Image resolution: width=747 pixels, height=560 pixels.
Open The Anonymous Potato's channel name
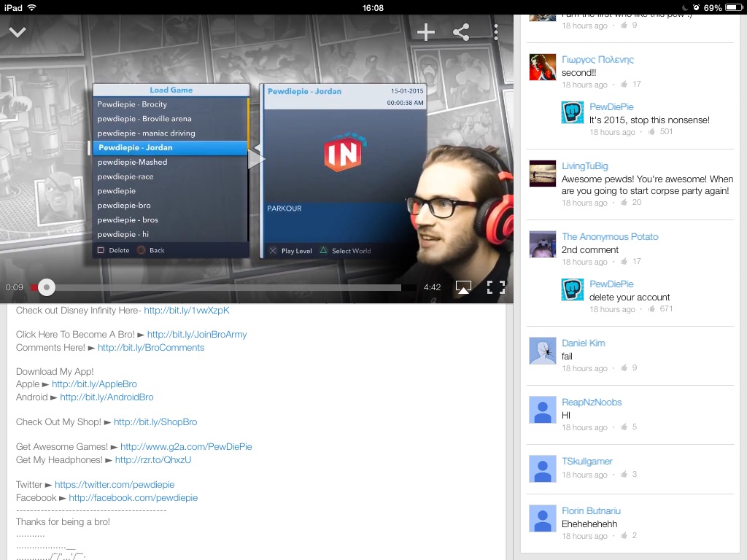(610, 237)
